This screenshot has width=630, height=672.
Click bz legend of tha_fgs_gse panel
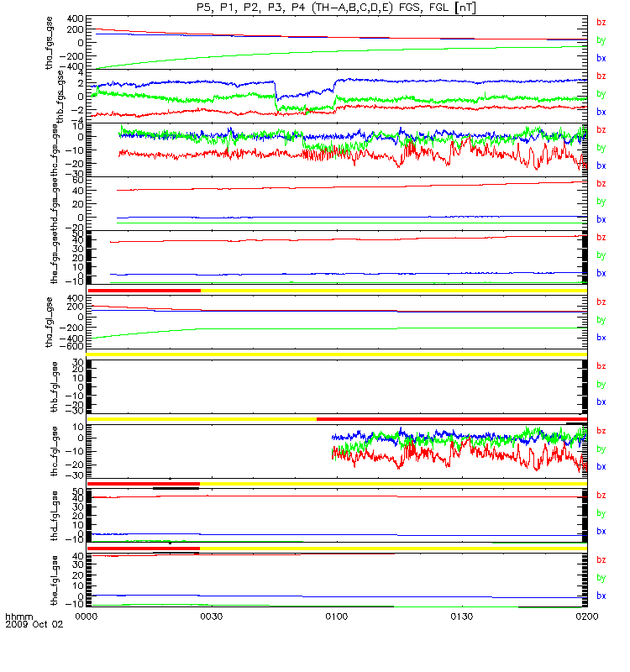click(x=601, y=23)
